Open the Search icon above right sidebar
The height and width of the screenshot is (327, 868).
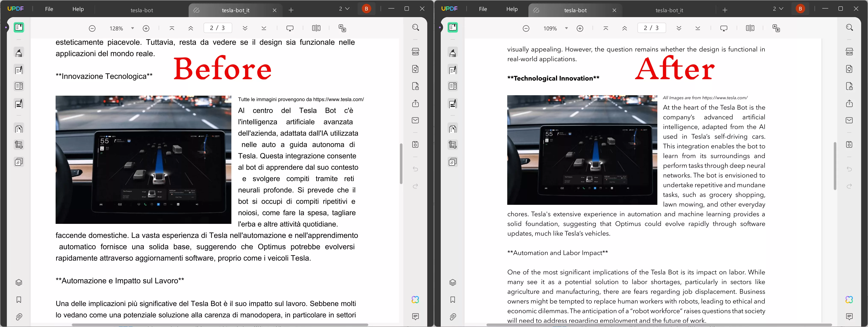[416, 28]
